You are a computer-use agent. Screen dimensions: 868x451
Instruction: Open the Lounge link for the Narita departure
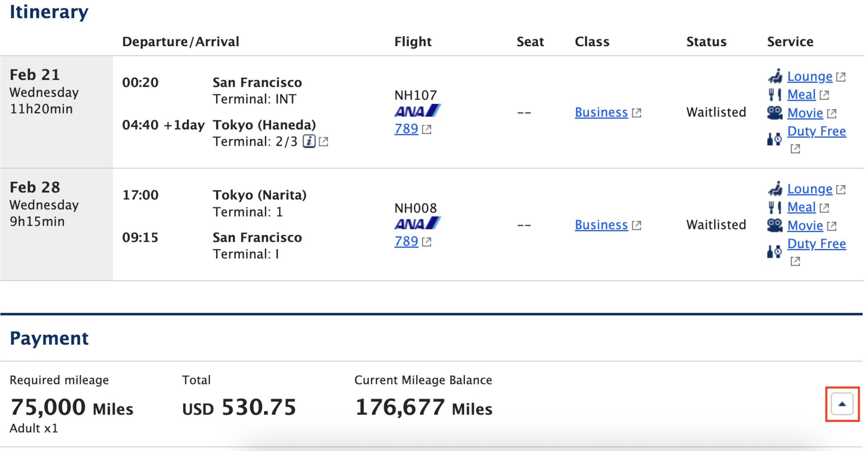click(810, 189)
